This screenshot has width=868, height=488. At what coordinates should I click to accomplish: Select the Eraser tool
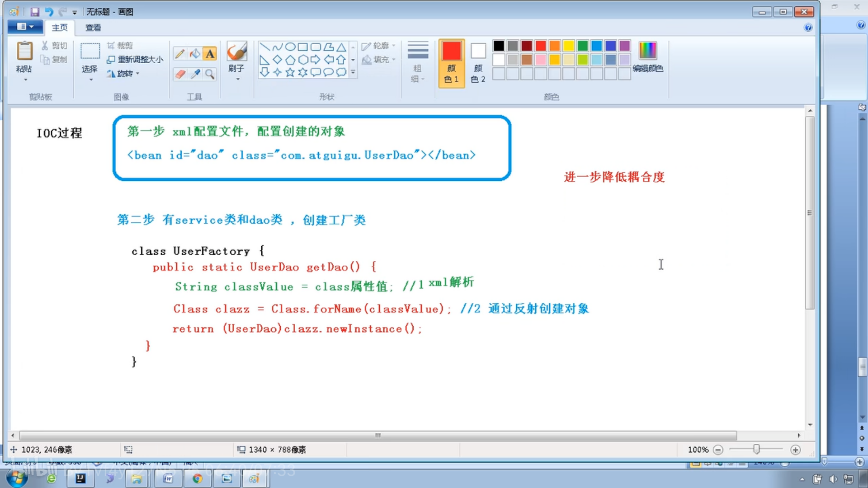180,74
